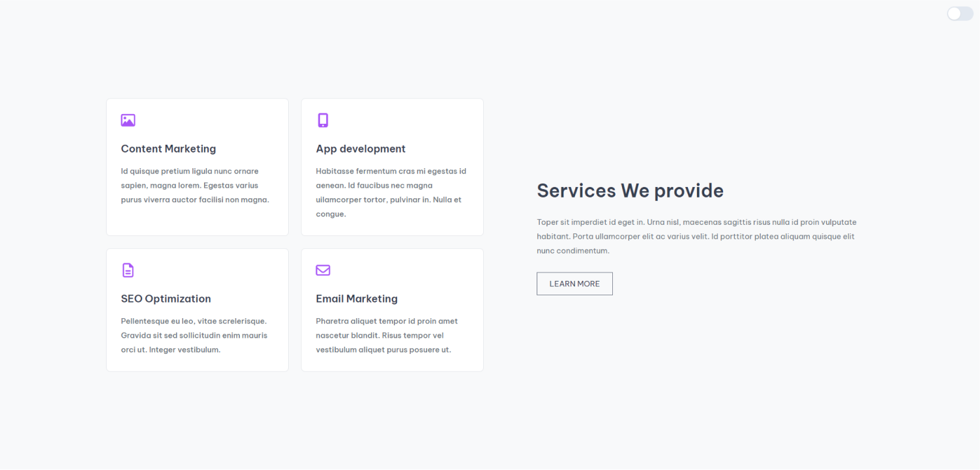Image resolution: width=980 pixels, height=470 pixels.
Task: Click the envelope icon above Email Marketing
Action: coord(323,270)
